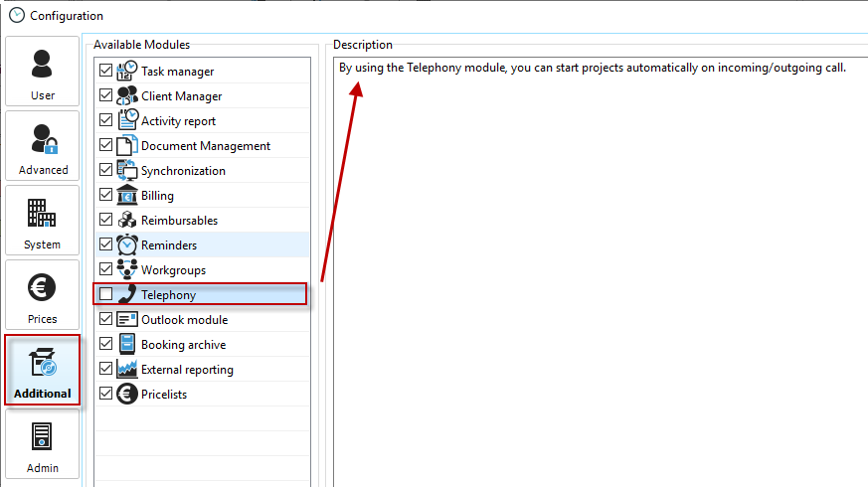Uncheck the Document Management checkbox
This screenshot has height=487, width=868.
coord(105,146)
